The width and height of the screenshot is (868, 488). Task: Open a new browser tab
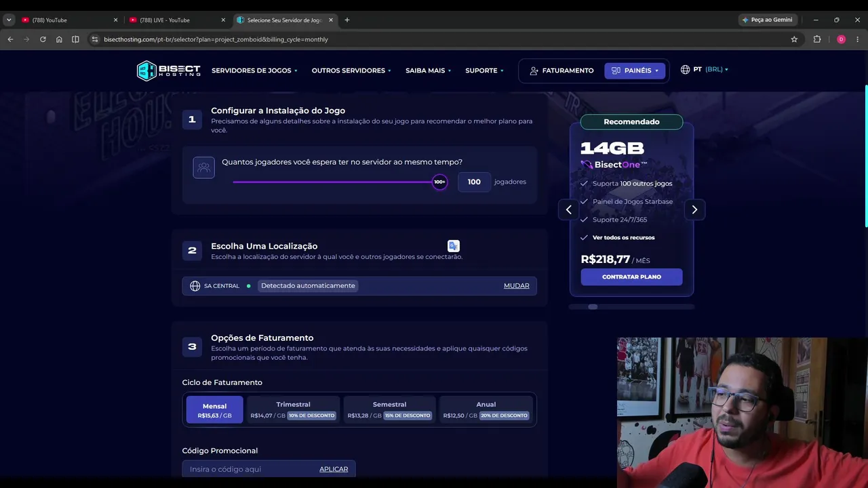(347, 20)
